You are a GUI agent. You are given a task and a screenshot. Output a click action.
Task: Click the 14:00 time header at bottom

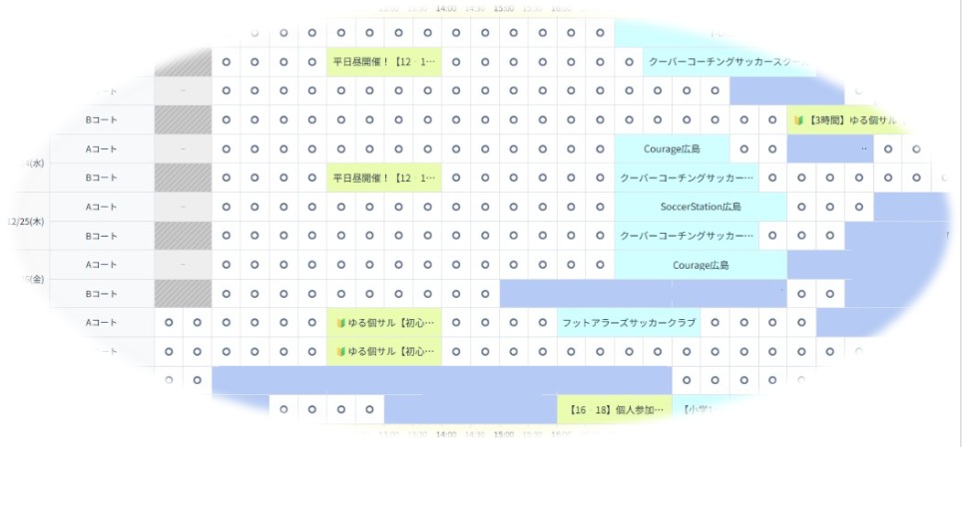pos(446,434)
